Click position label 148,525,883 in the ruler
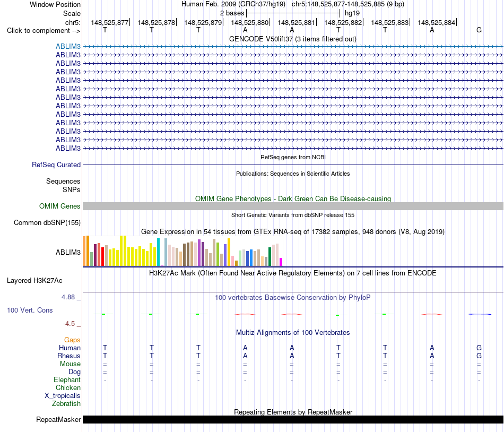 point(390,22)
